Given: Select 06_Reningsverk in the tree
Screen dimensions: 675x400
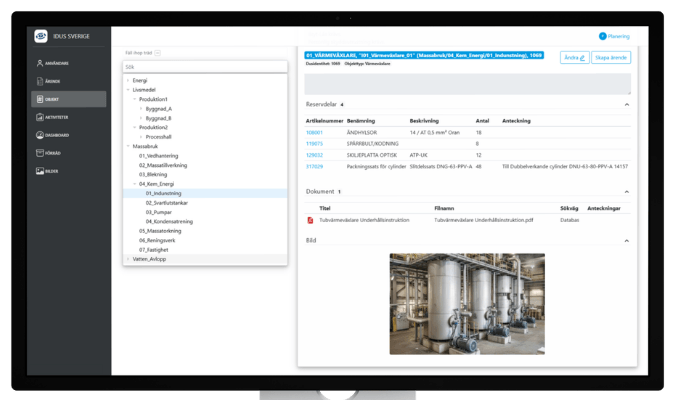Looking at the screenshot, I should click(157, 241).
